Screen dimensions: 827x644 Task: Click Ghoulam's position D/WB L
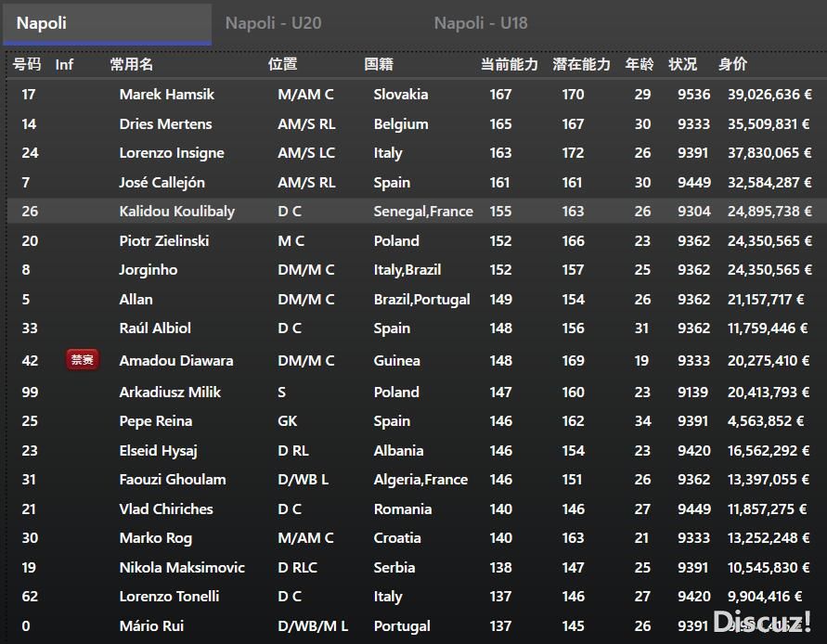pyautogui.click(x=304, y=480)
